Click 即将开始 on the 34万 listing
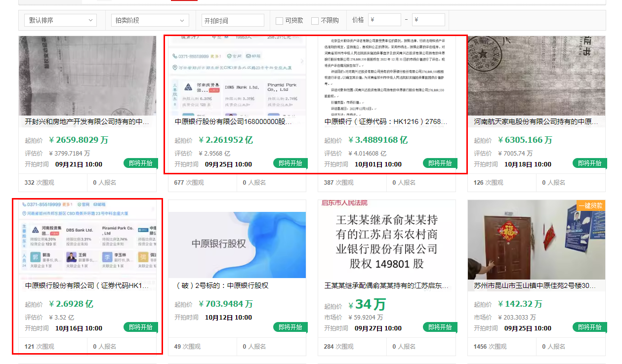Viewport: 622px width, 364px height. (x=440, y=327)
